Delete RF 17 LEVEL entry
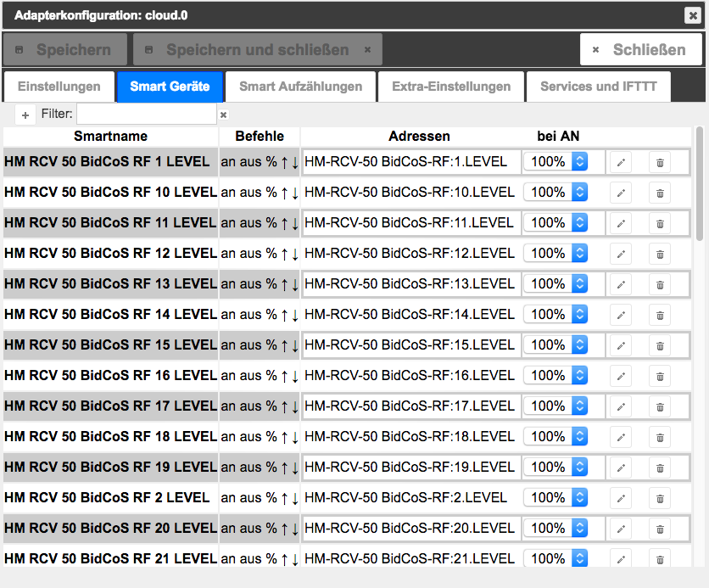 pyautogui.click(x=660, y=406)
